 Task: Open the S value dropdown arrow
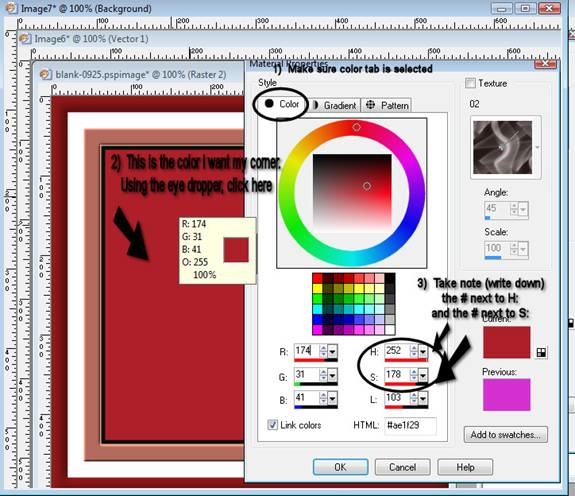tap(423, 376)
